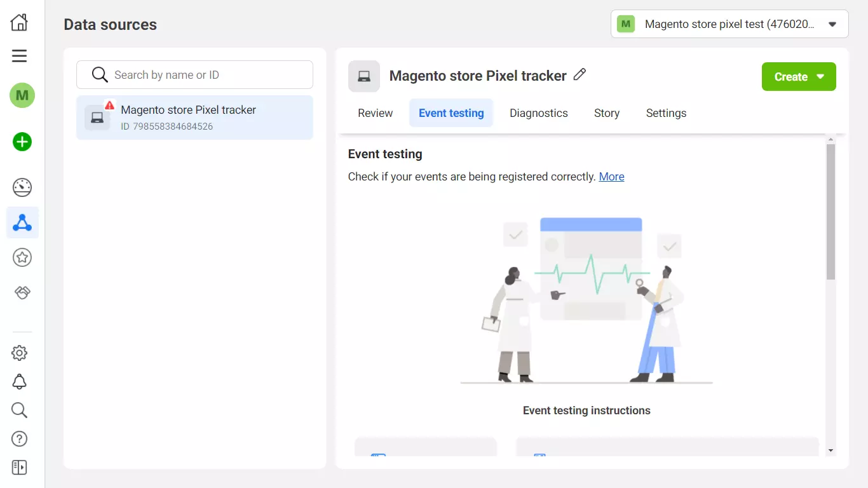Select the Data sources triangle icon
This screenshot has height=488, width=868.
pos(22,222)
